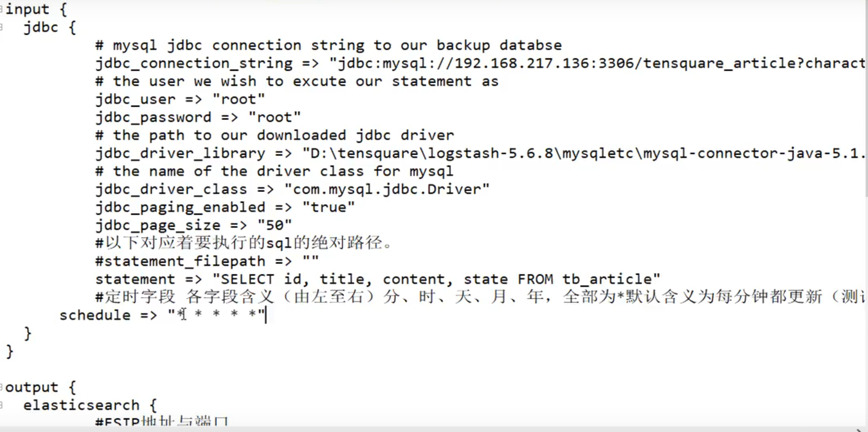Click the "com.mysql.jdbc.Driver" class string
The image size is (868, 432).
point(387,189)
